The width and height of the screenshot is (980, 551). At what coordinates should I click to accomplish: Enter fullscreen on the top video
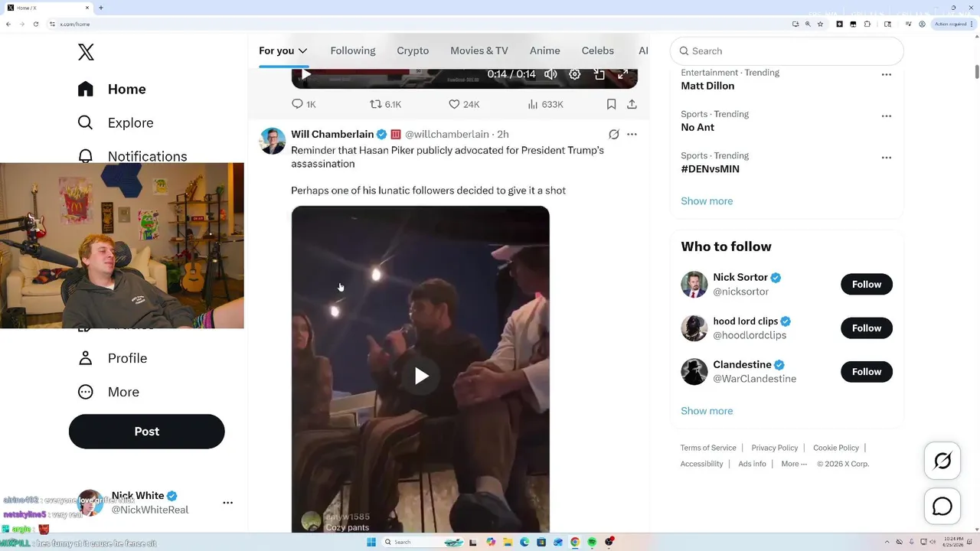(623, 74)
